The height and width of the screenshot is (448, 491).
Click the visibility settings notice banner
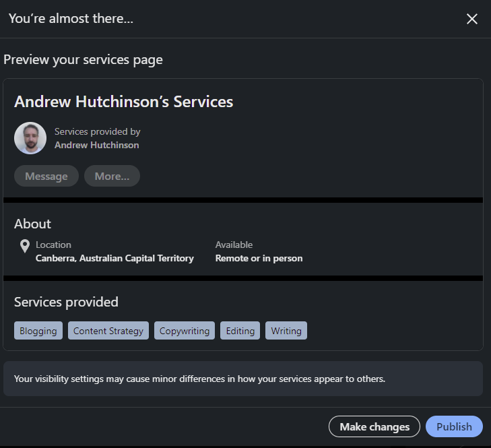point(242,379)
